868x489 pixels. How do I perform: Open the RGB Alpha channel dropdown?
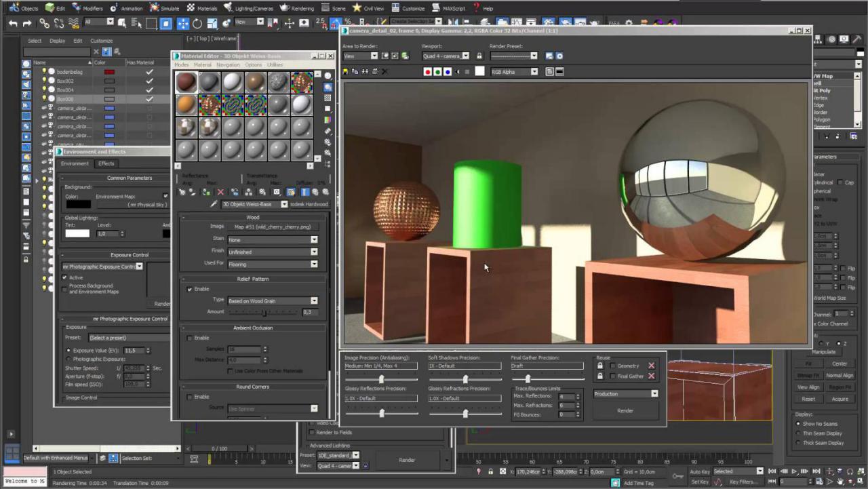coord(515,71)
